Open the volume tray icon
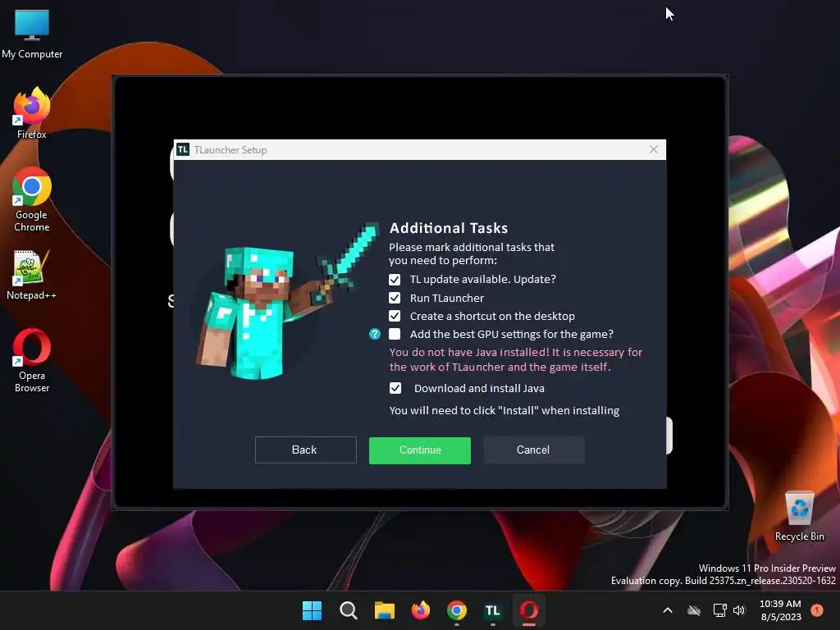This screenshot has width=840, height=630. tap(739, 610)
